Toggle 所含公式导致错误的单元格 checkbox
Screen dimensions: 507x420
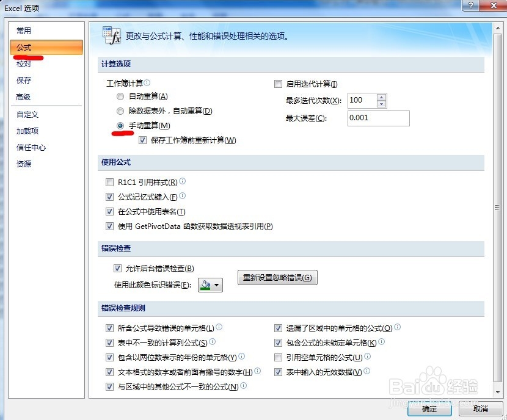click(x=109, y=328)
